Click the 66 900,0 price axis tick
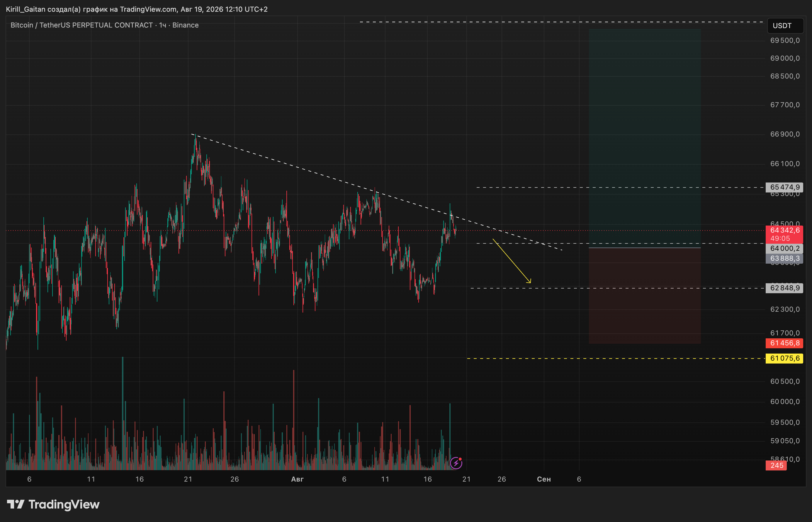 pyautogui.click(x=785, y=134)
